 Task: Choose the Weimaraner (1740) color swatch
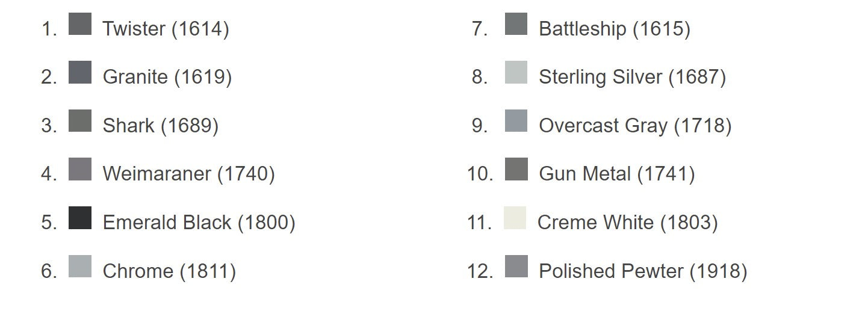[x=80, y=169]
